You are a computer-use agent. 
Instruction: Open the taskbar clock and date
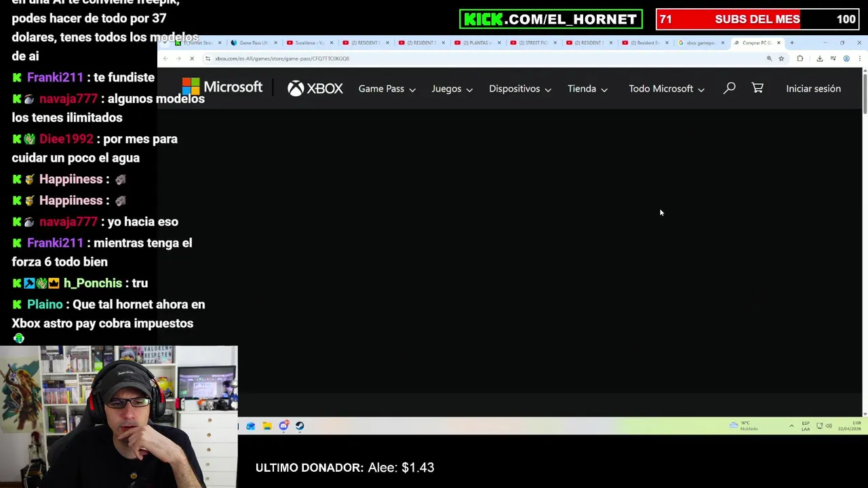[x=850, y=426]
